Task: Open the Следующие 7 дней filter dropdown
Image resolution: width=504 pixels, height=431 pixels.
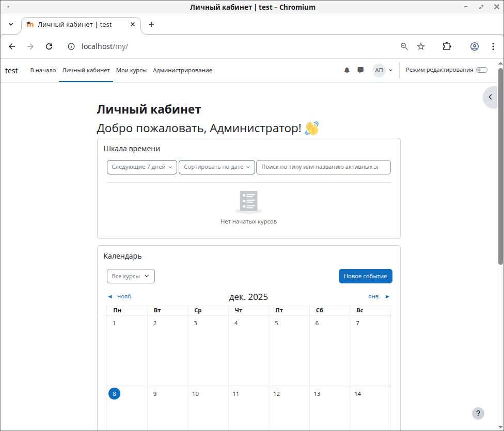Action: pos(141,167)
